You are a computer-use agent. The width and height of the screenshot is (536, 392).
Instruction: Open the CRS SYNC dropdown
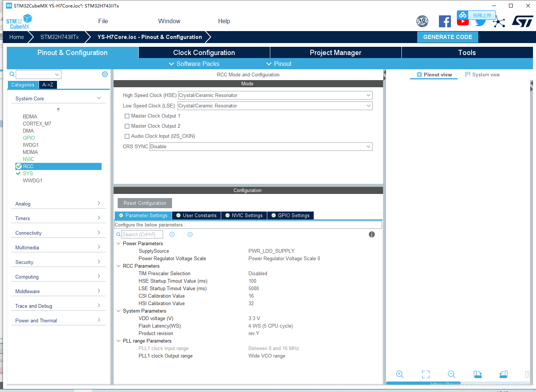pyautogui.click(x=261, y=146)
